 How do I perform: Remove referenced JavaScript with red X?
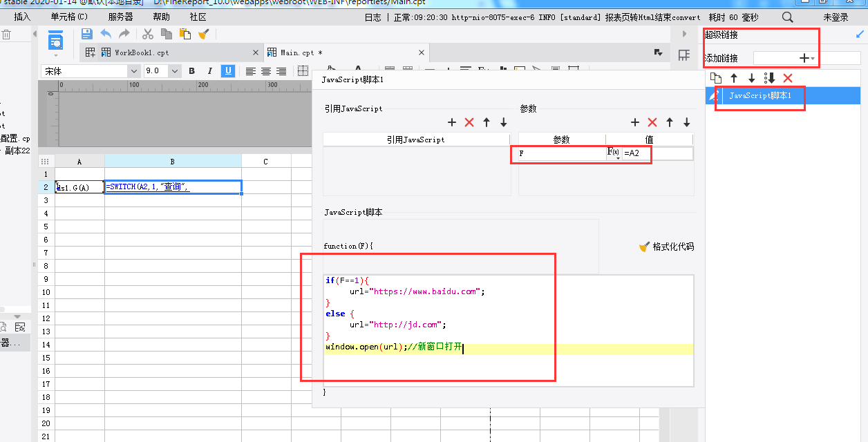(469, 122)
